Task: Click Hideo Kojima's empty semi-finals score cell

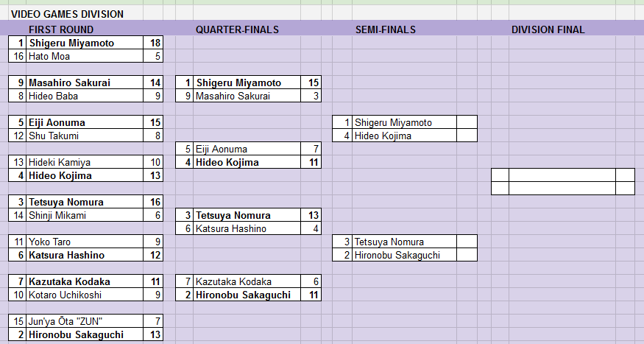Action: pos(467,136)
